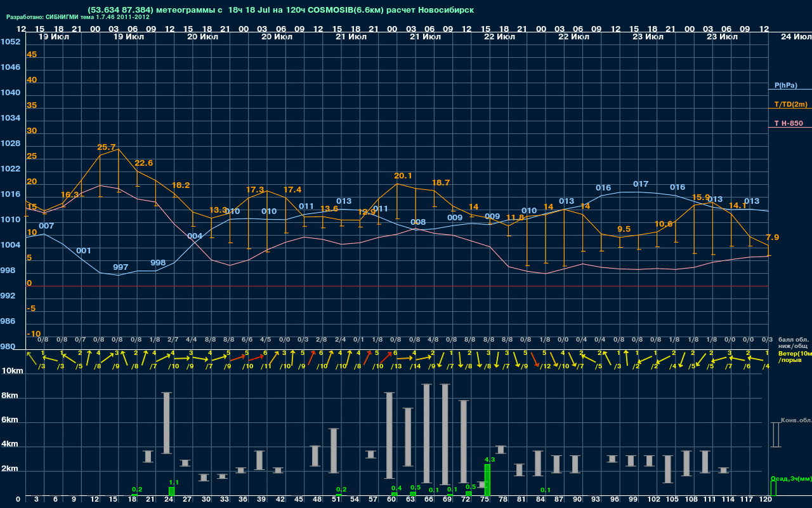Select the pink line under the T H-850 legend
This screenshot has height=508, width=812.
(790, 127)
